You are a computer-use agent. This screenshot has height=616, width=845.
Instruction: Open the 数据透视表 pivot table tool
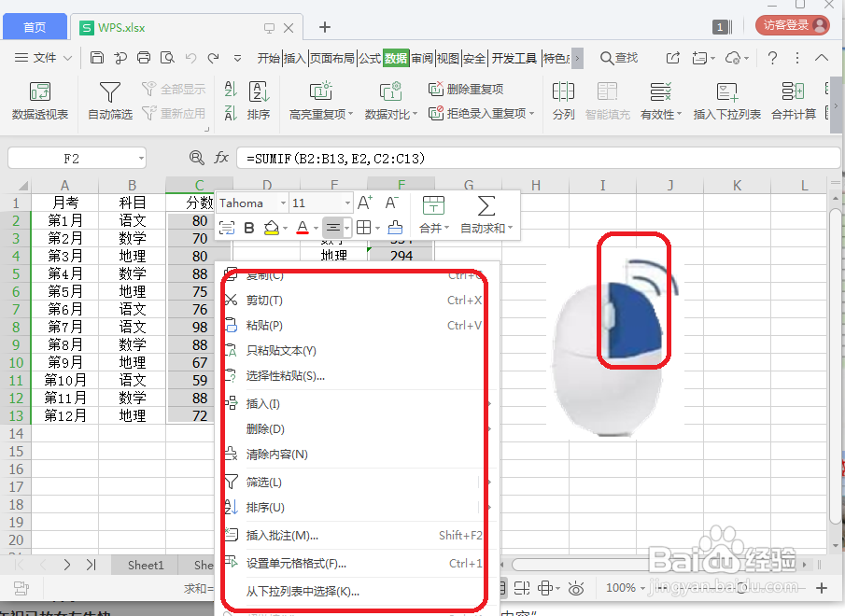point(40,101)
